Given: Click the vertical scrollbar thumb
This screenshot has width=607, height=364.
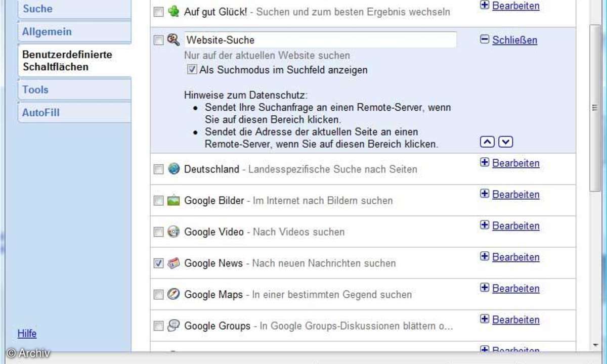Looking at the screenshot, I should (x=595, y=107).
